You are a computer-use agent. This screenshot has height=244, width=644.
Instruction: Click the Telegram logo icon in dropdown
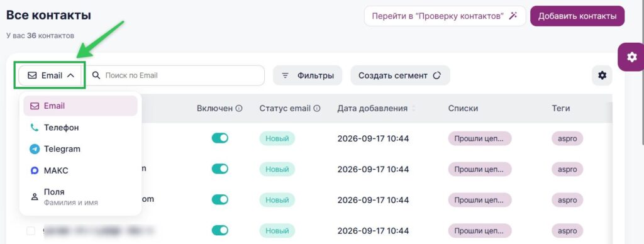pos(35,149)
